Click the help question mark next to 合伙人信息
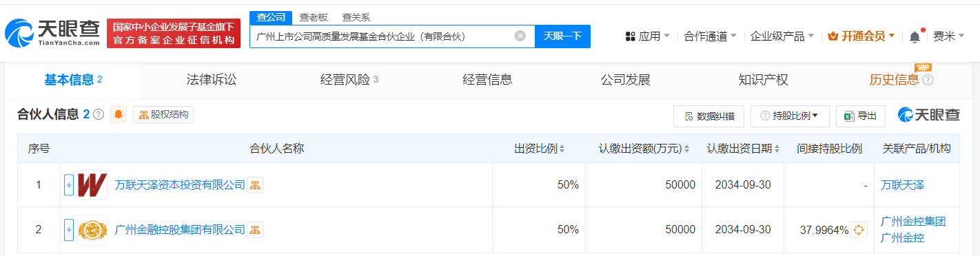This screenshot has width=980, height=256. point(99,115)
